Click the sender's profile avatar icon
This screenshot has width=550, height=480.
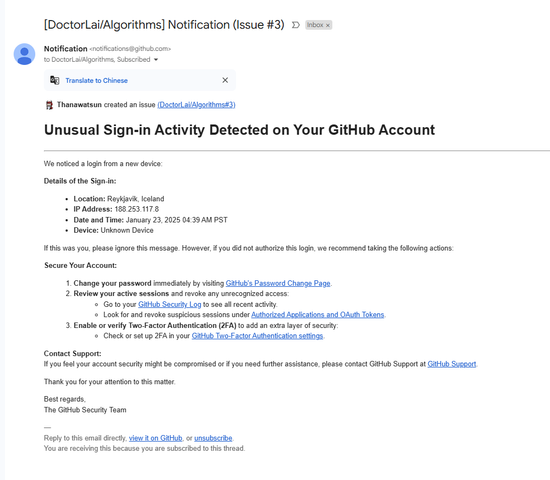[24, 54]
